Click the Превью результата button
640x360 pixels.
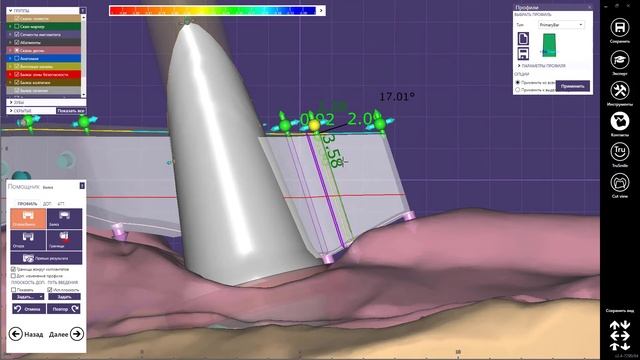pyautogui.click(x=46, y=258)
